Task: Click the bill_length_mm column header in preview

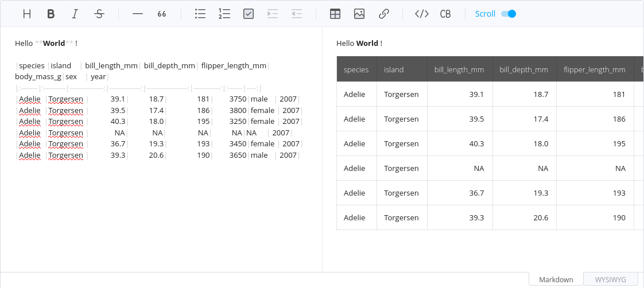Action: tap(459, 69)
